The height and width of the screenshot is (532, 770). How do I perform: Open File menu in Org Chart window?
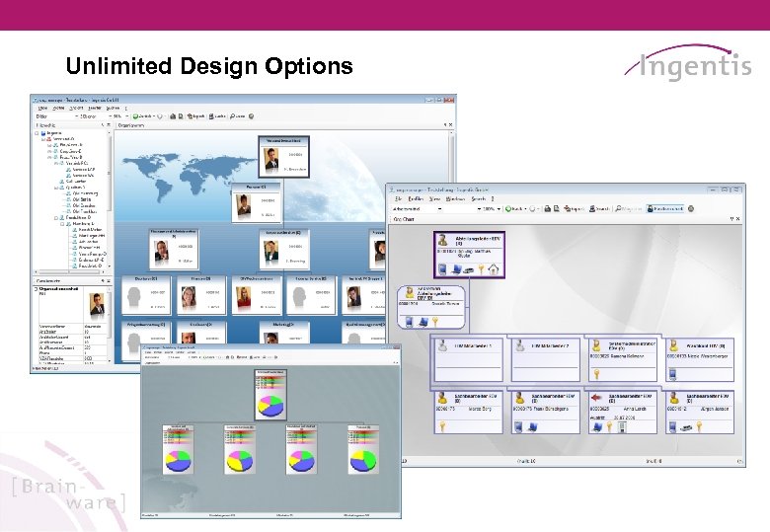coord(398,198)
